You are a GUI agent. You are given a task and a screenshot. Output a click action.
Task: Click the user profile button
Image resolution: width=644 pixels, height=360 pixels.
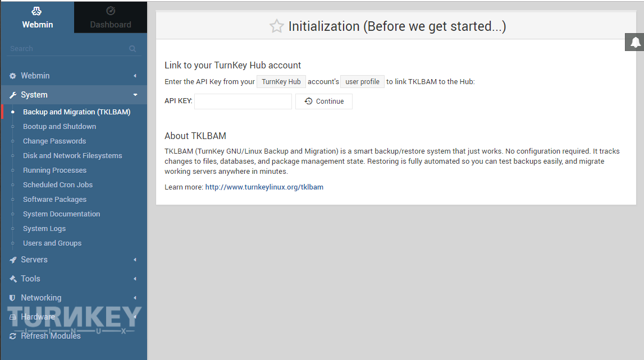[362, 82]
